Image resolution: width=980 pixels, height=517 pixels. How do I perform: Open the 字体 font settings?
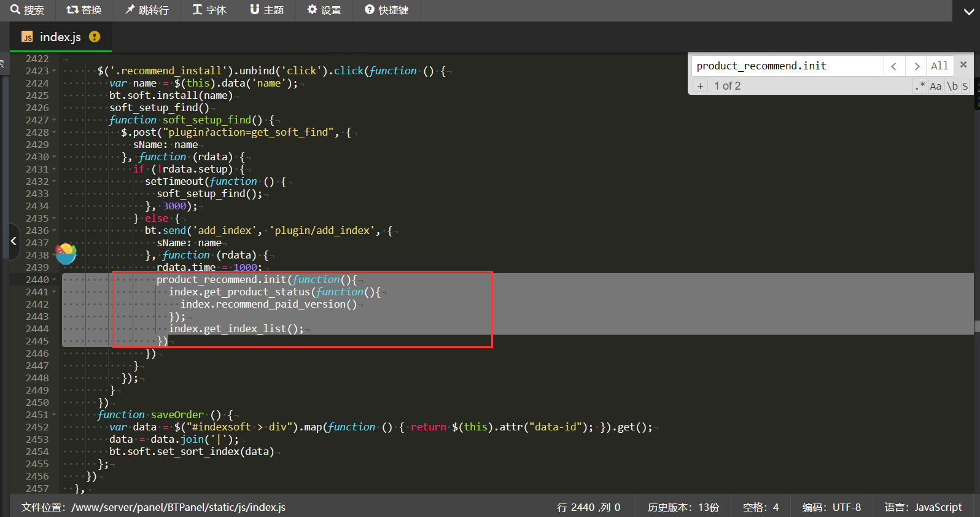pyautogui.click(x=209, y=10)
